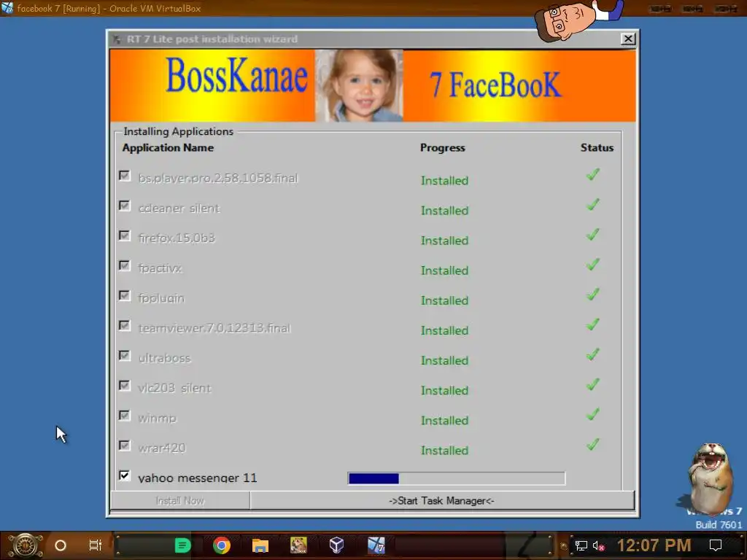Click green checkmark status for teamviewer
Viewport: 747px width, 560px height.
(592, 324)
